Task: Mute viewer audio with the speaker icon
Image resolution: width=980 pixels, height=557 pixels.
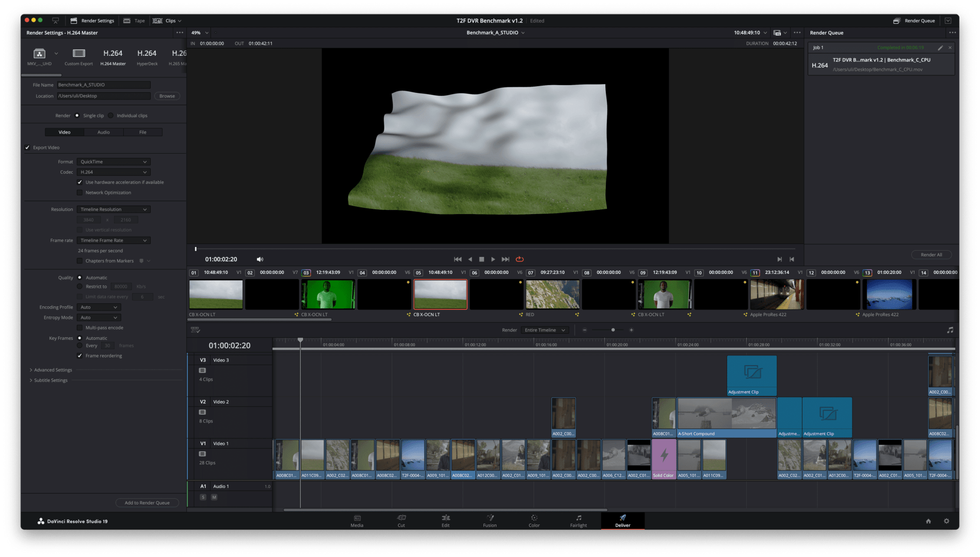Action: coord(260,259)
